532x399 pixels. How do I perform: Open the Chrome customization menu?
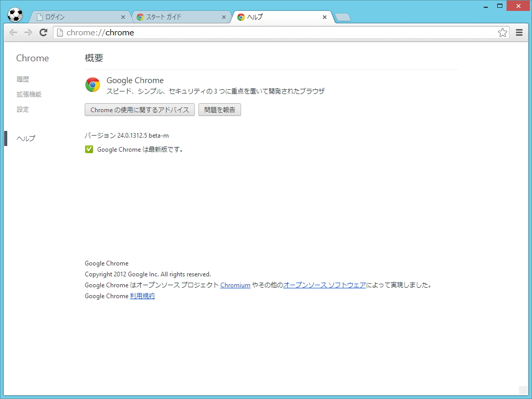[519, 32]
